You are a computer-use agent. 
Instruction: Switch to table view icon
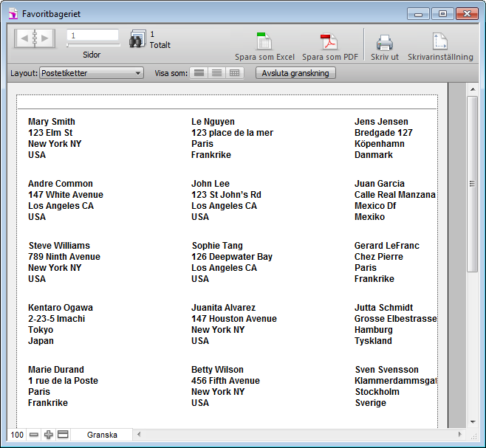point(235,73)
